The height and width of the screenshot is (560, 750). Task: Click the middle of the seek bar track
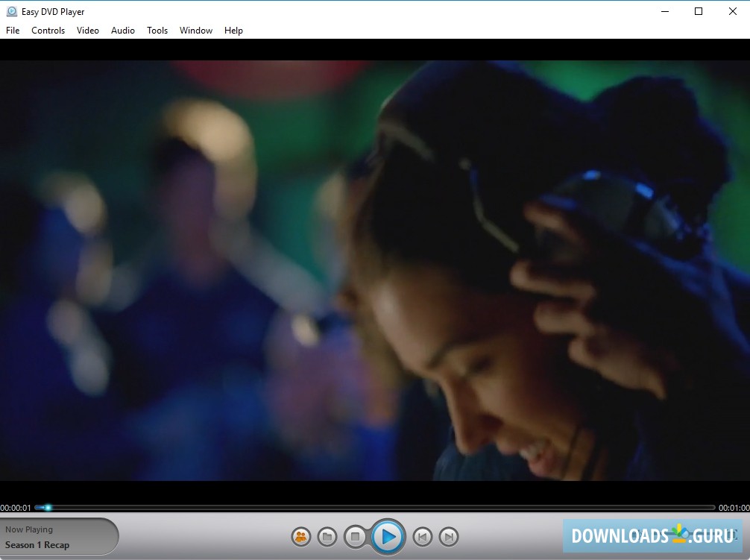pos(375,507)
